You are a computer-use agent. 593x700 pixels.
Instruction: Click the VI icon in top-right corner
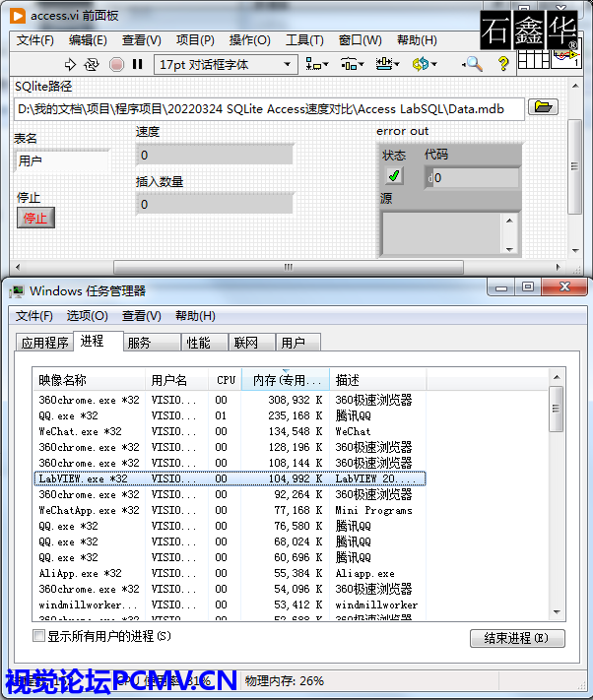tap(566, 58)
